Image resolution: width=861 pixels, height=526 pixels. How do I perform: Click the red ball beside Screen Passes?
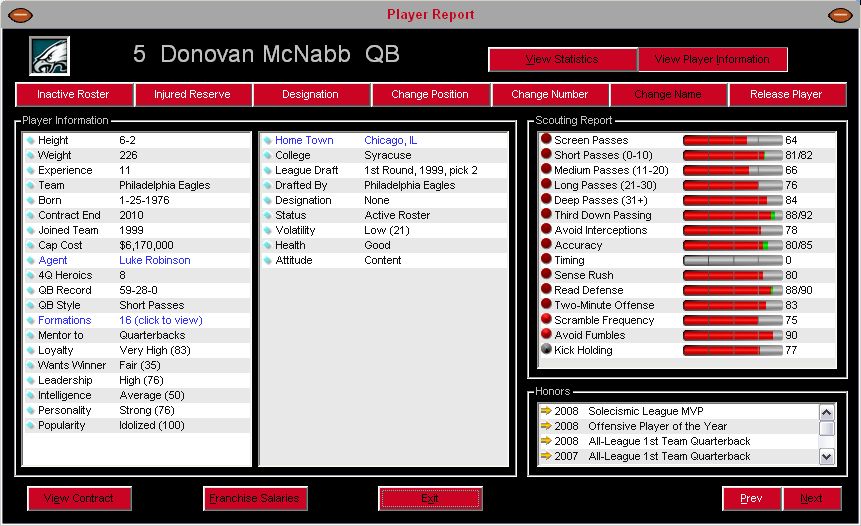click(x=546, y=140)
